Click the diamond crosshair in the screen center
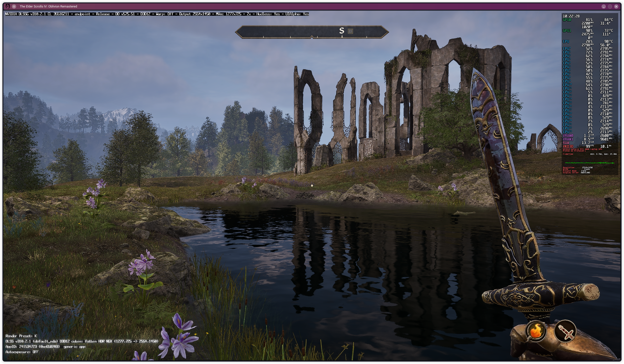 (x=312, y=185)
